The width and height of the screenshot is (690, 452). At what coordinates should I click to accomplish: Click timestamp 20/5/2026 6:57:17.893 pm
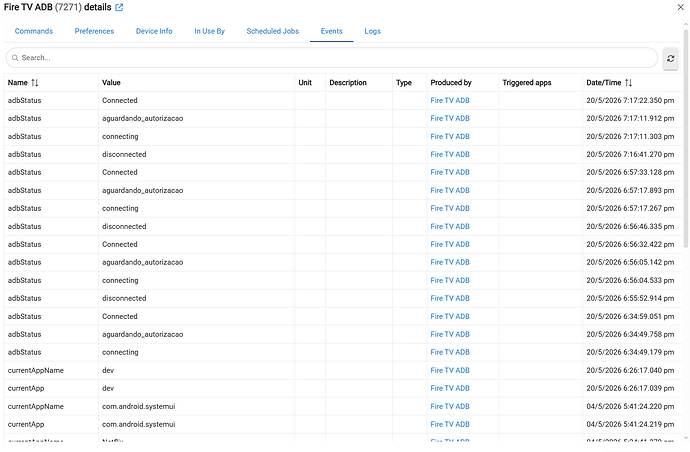click(630, 190)
